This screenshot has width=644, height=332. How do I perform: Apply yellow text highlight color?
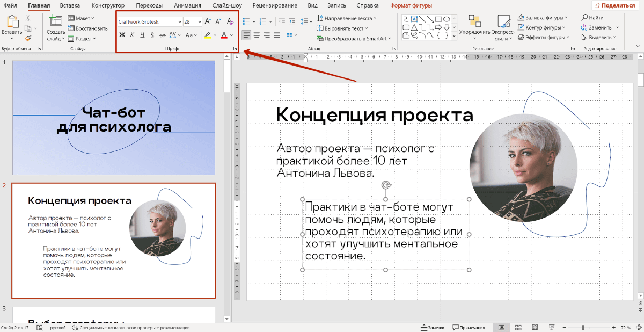[x=208, y=35]
